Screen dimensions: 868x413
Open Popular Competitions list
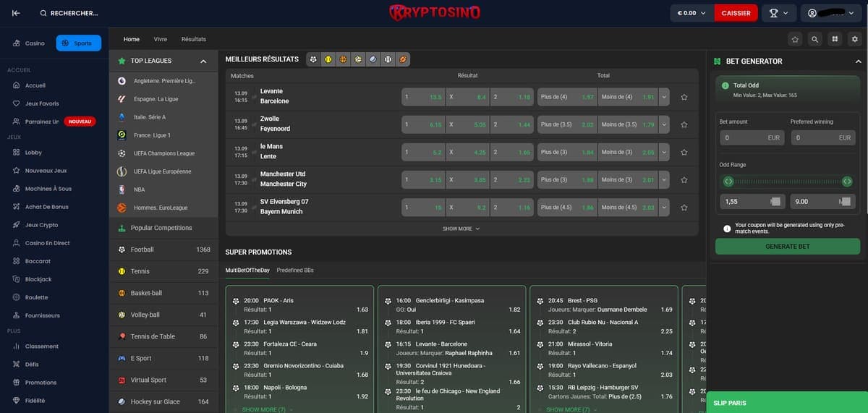[x=163, y=228]
